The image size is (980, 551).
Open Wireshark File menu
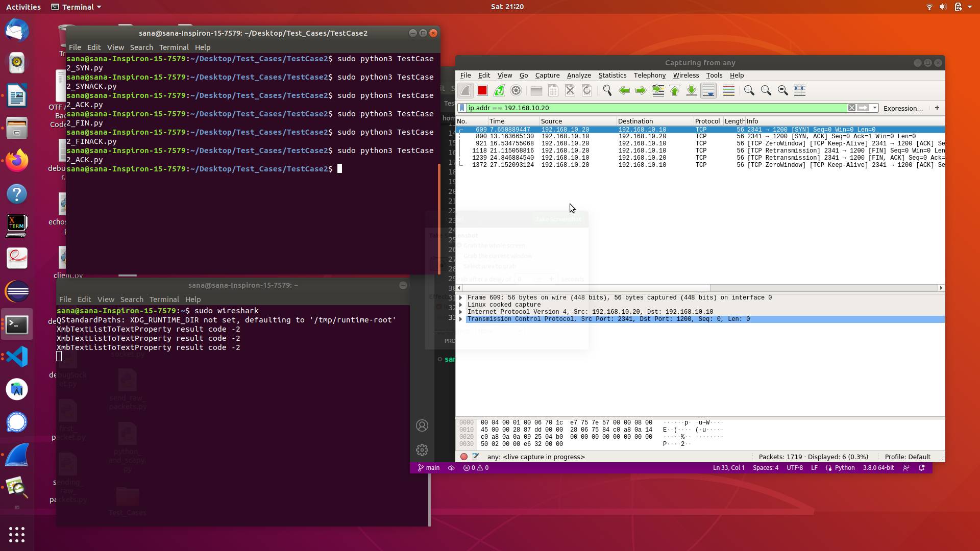point(465,75)
